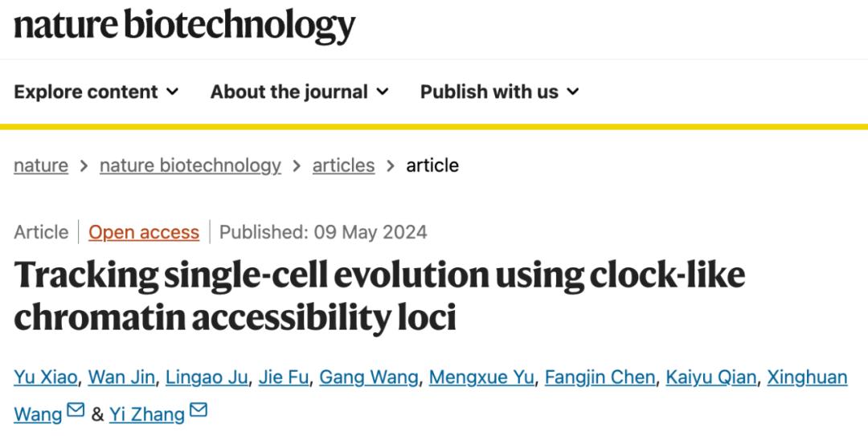Click author Fangjin Chen

click(600, 377)
